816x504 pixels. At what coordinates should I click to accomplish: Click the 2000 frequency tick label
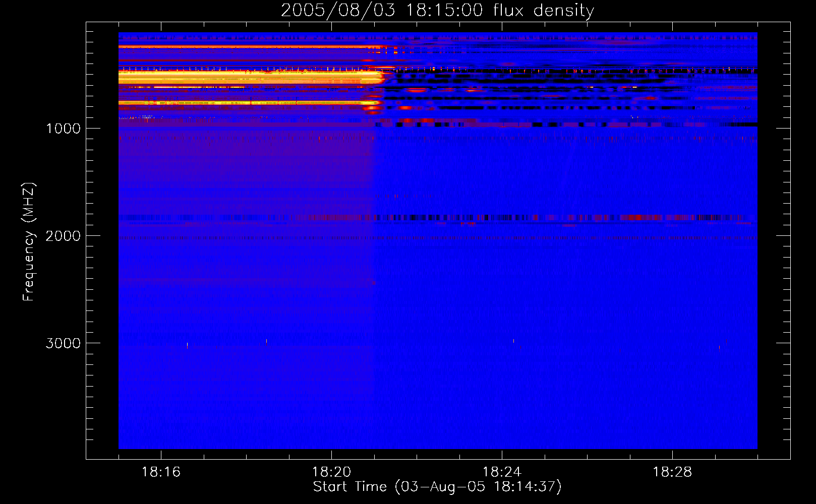[x=63, y=236]
